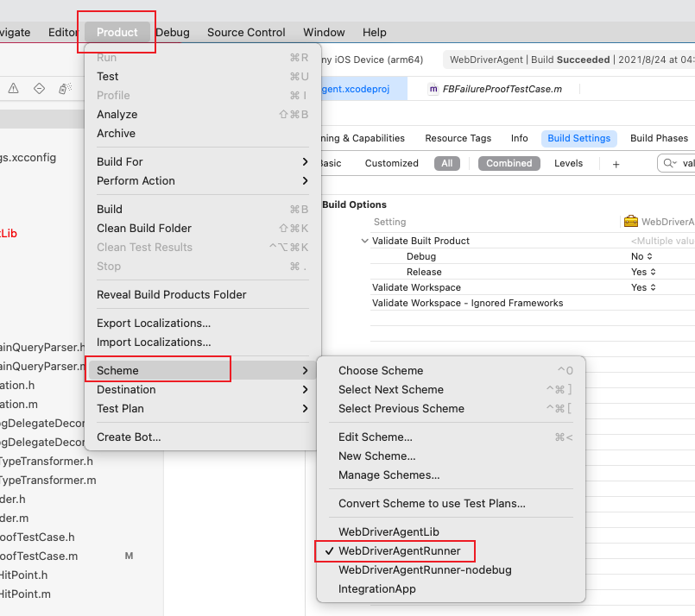Open the Source Control menu
The width and height of the screenshot is (695, 616).
(246, 32)
